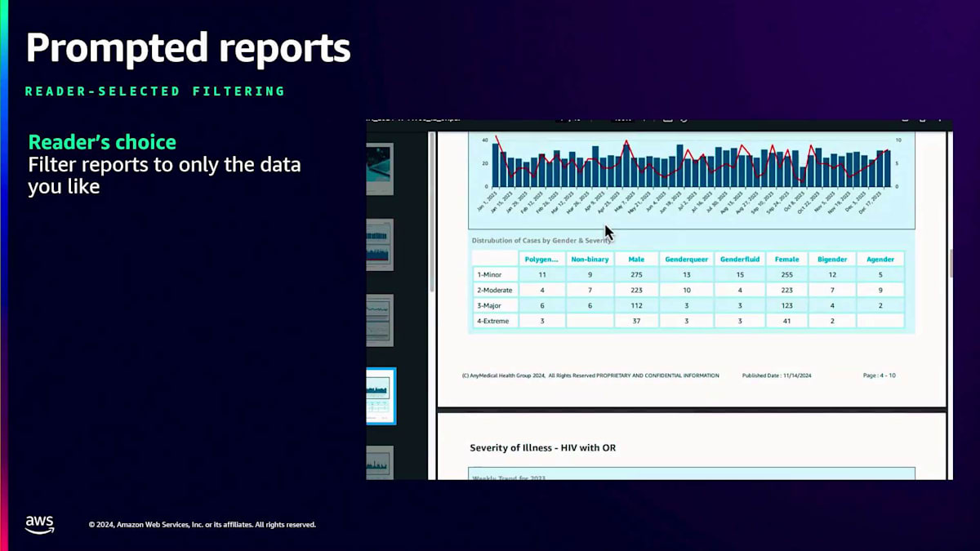Click the 'Published Date : 11/14/2024' footer text

[777, 375]
